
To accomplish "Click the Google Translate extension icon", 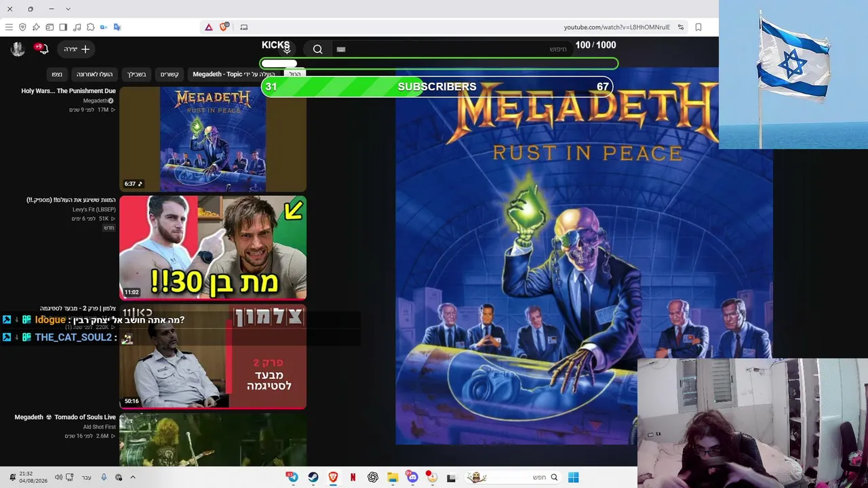I will [117, 27].
